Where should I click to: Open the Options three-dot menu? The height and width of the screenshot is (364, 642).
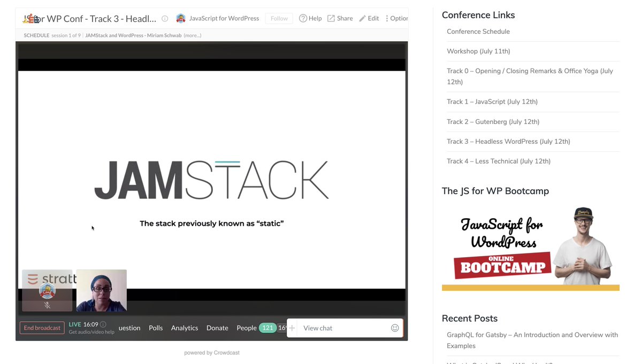tap(387, 18)
